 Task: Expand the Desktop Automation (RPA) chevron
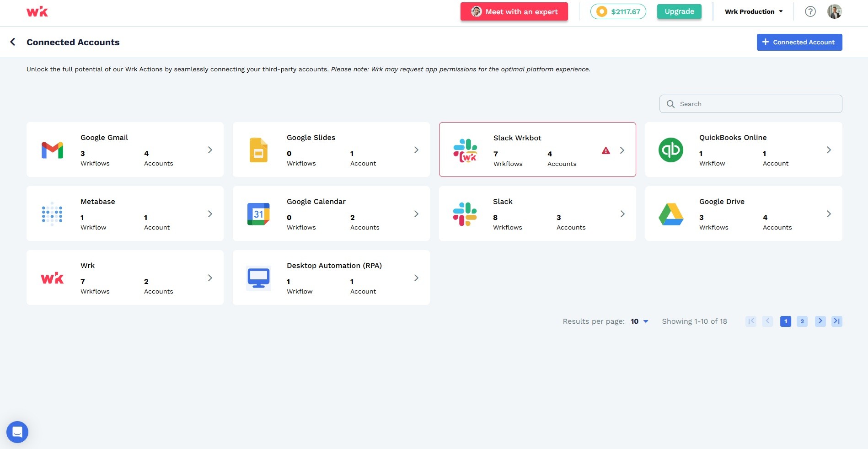(416, 278)
